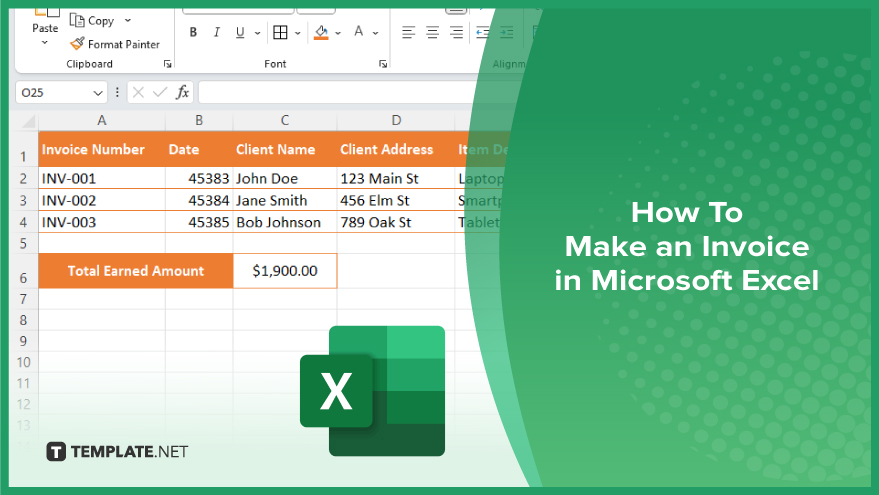Open the Font settings dialog launcher
879x495 pixels.
click(x=383, y=64)
